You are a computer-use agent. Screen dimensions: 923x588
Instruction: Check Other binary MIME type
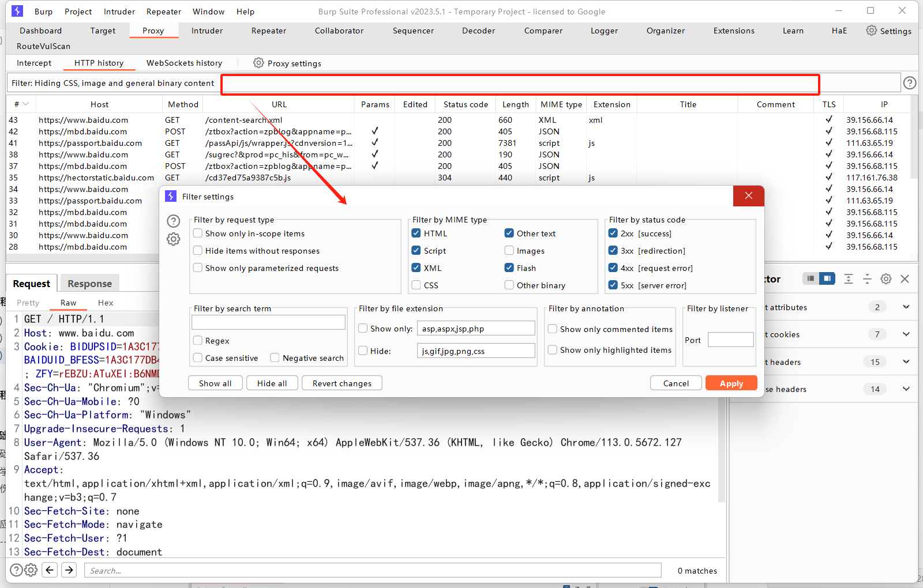point(509,285)
